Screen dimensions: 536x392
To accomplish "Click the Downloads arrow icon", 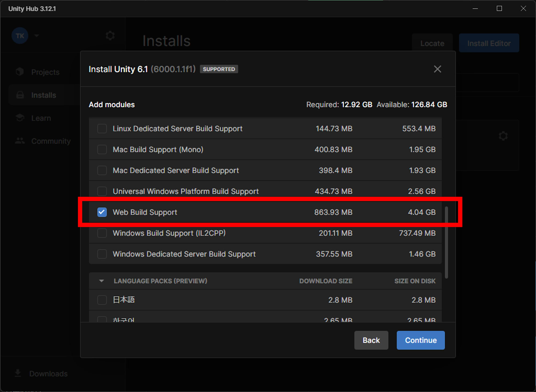I will pyautogui.click(x=18, y=373).
